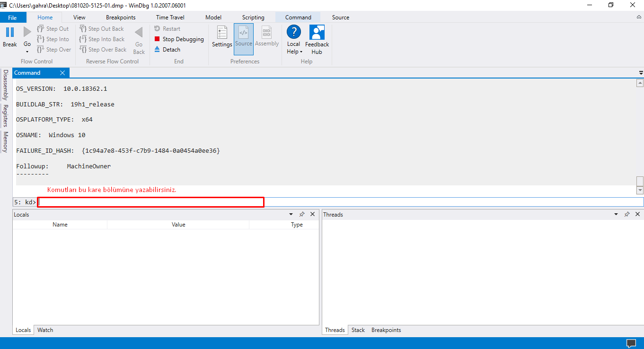Switch to the Breakpoints ribbon tab

pyautogui.click(x=121, y=17)
